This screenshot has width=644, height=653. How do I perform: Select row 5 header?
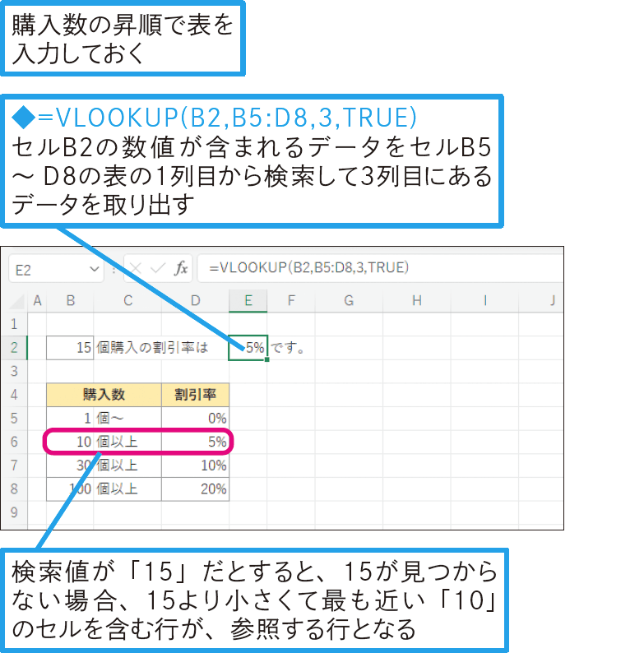click(14, 418)
